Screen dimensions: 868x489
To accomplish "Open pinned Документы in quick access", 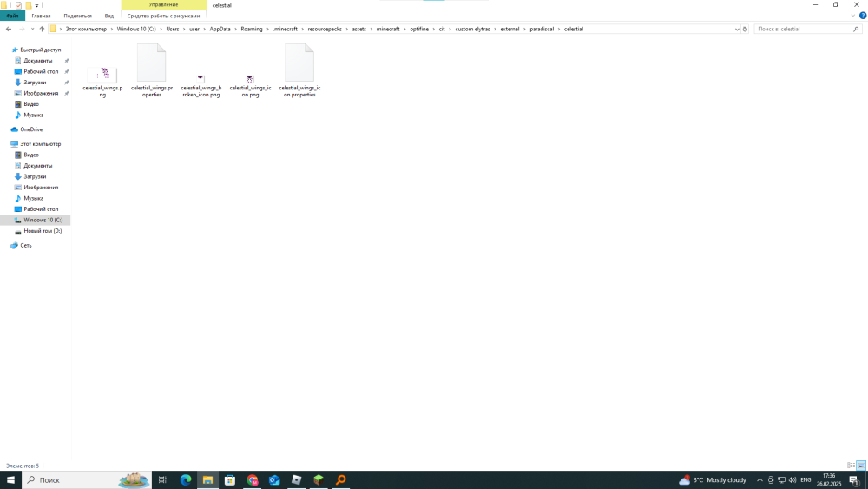I will tap(37, 60).
